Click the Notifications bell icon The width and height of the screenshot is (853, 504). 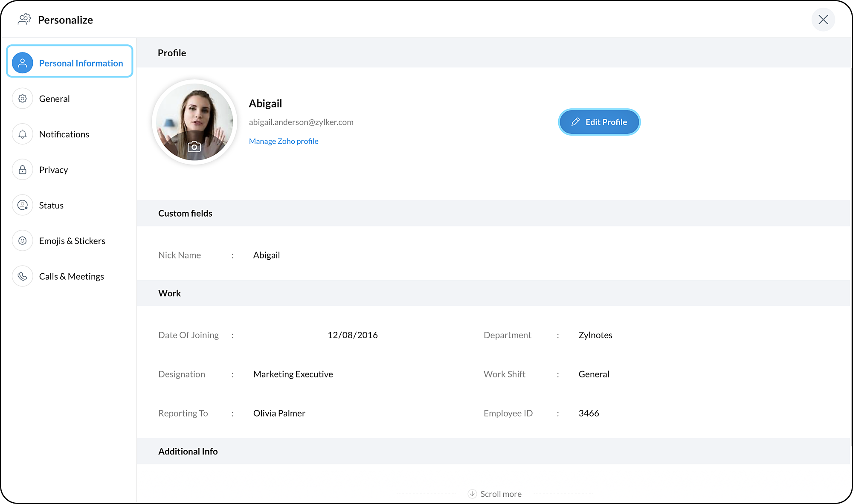point(23,134)
